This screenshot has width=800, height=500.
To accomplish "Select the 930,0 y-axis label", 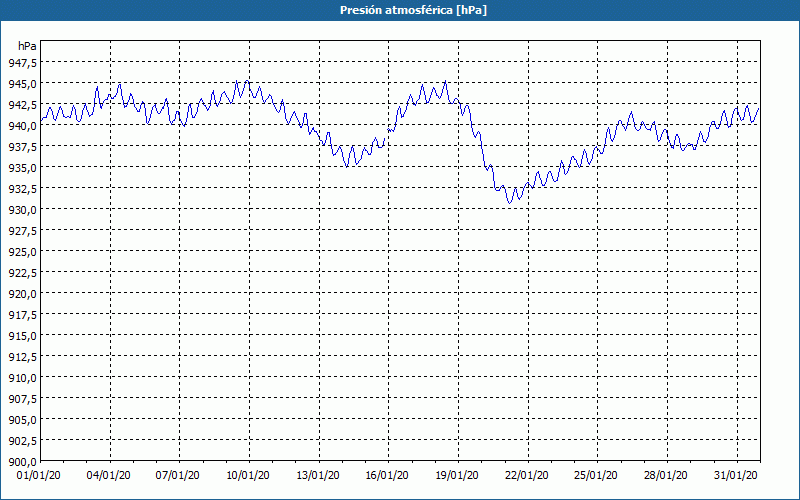I will 22,210.
